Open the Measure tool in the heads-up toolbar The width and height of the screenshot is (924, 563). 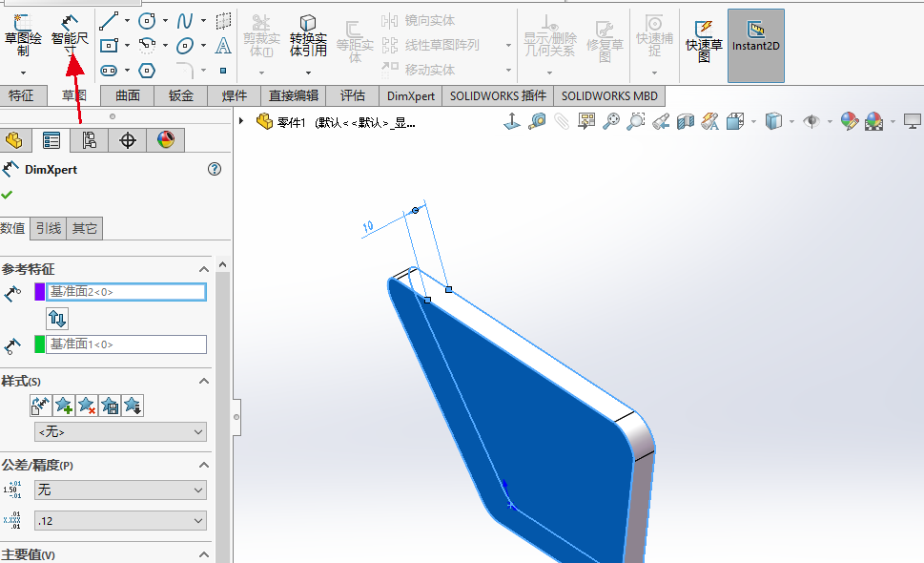tap(536, 122)
